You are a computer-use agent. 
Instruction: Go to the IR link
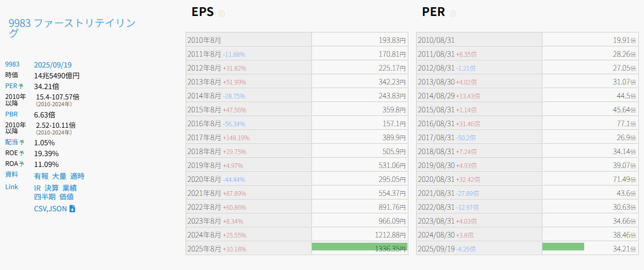click(x=38, y=188)
